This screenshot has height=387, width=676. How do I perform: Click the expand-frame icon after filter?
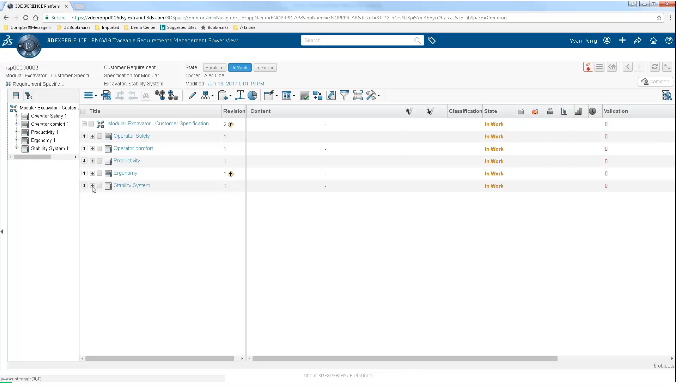pyautogui.click(x=358, y=96)
